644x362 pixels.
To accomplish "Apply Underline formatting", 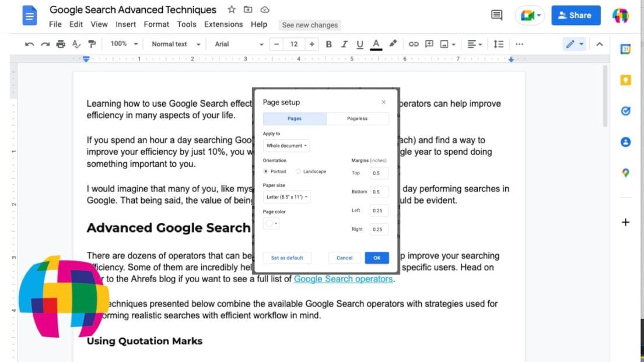I will pyautogui.click(x=360, y=44).
